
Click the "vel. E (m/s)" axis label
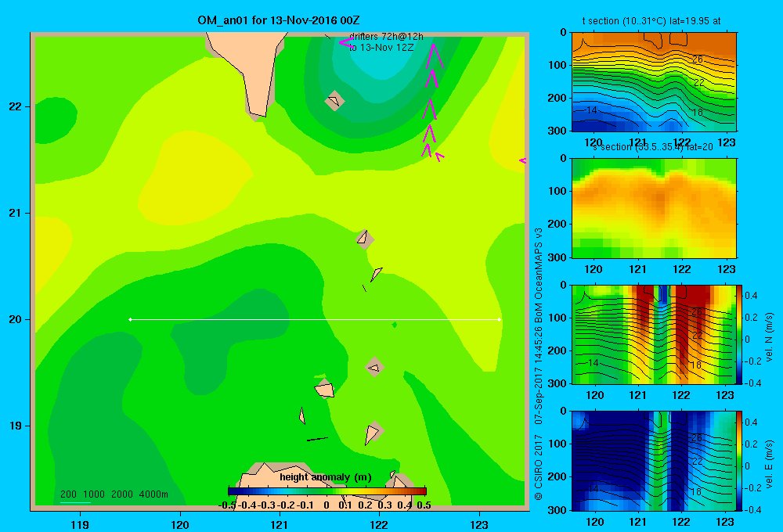(x=770, y=464)
